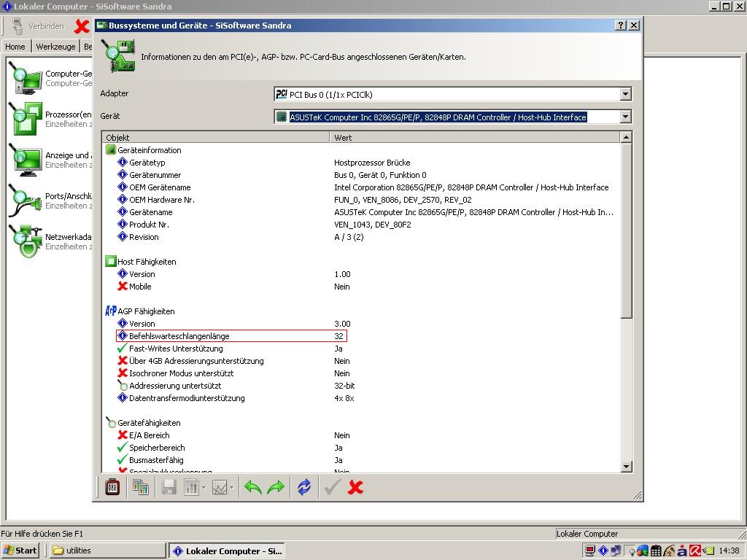Click the NVIDIA tray icon
Viewport: 747px width, 560px height.
[x=709, y=551]
